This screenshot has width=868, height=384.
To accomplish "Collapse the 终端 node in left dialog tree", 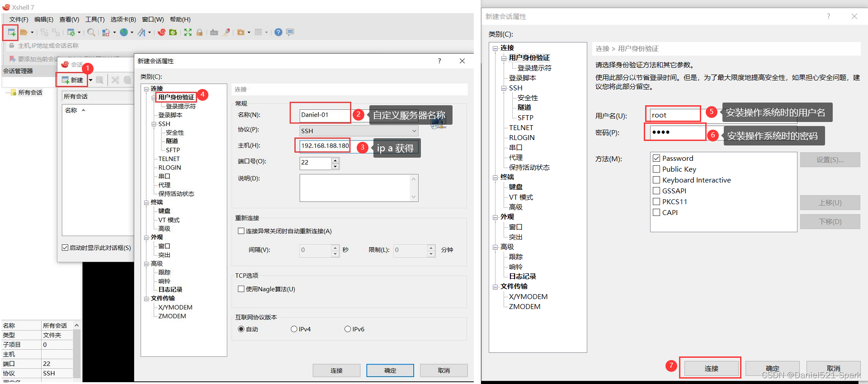I will tap(146, 203).
